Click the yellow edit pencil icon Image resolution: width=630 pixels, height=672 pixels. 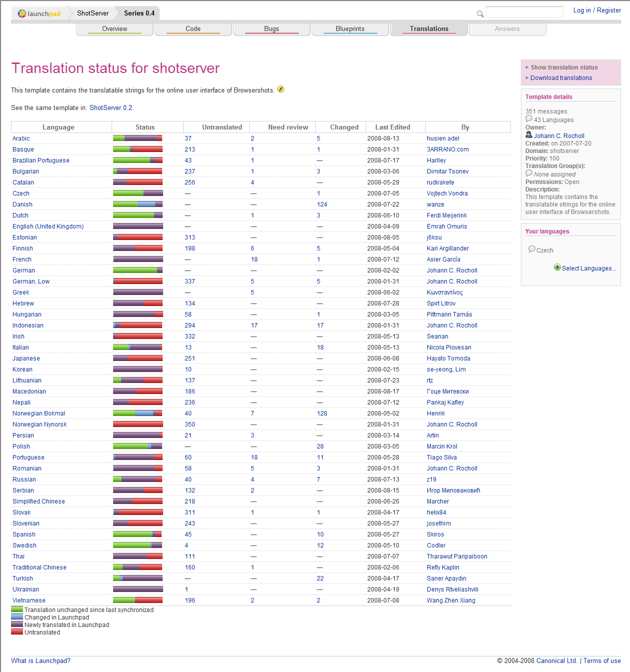pyautogui.click(x=281, y=89)
